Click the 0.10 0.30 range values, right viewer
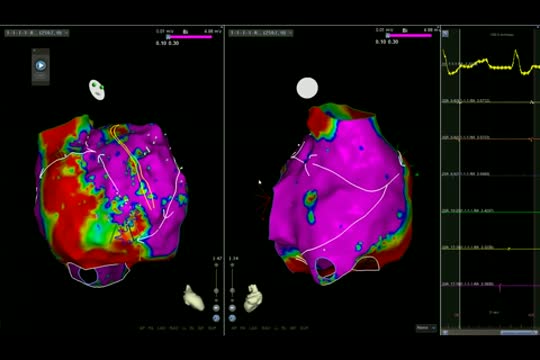540x360 pixels. coord(387,42)
